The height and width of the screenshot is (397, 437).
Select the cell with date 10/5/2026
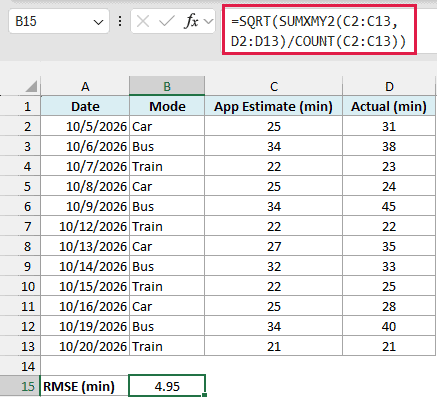[85, 126]
